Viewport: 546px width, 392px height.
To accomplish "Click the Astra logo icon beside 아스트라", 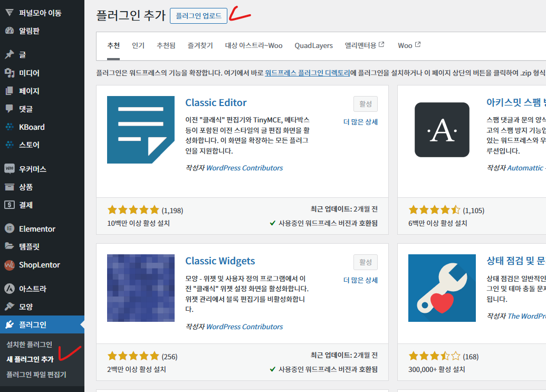I will click(9, 289).
